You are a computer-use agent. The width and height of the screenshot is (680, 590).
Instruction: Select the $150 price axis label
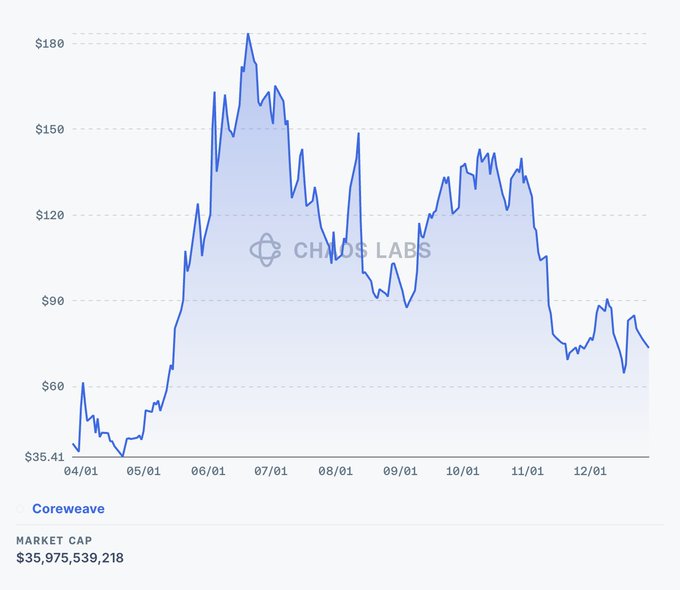click(x=50, y=130)
